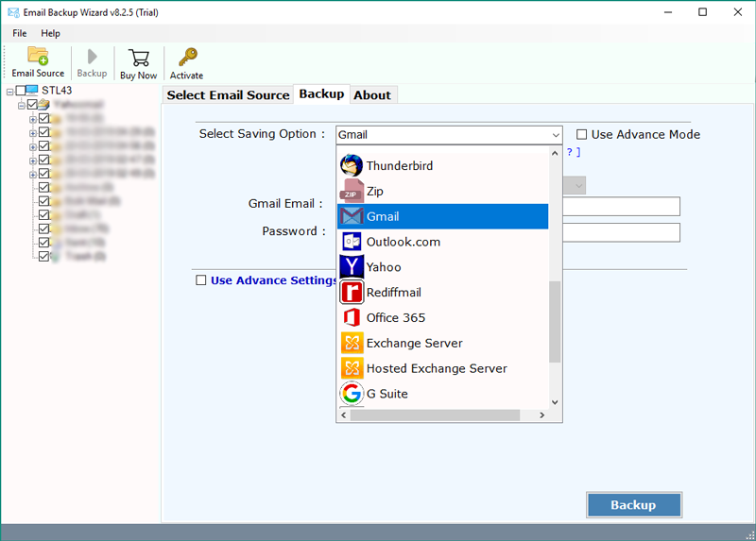The width and height of the screenshot is (756, 541).
Task: Choose Thunderbird from the saving options
Action: (442, 166)
